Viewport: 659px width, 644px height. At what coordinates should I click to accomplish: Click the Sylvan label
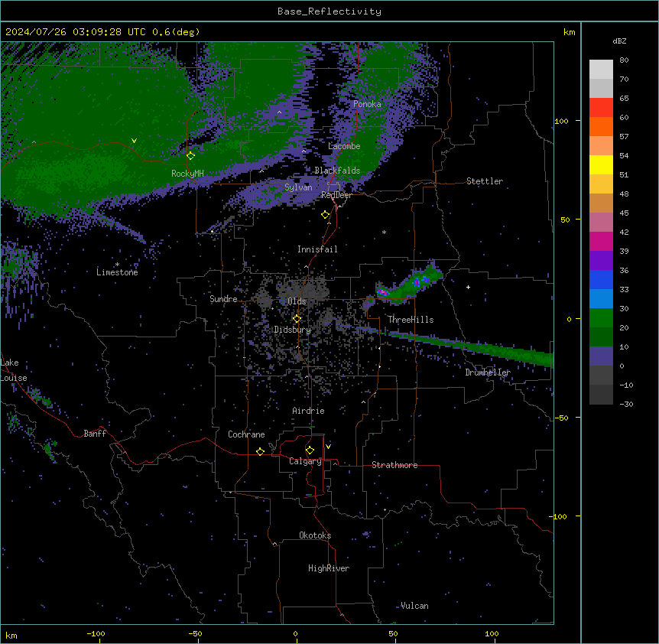coord(298,187)
